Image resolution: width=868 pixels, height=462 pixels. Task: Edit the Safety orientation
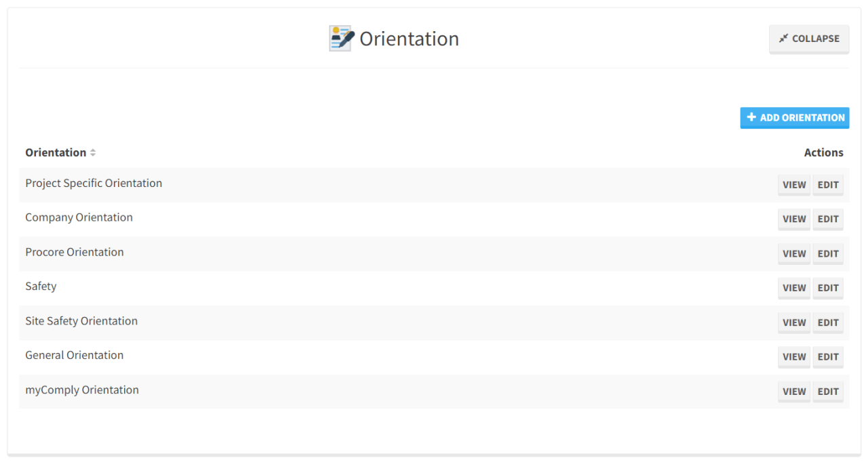click(828, 288)
